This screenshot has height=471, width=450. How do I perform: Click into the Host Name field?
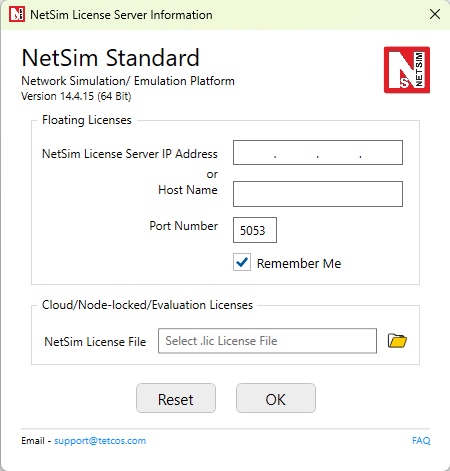pos(318,194)
